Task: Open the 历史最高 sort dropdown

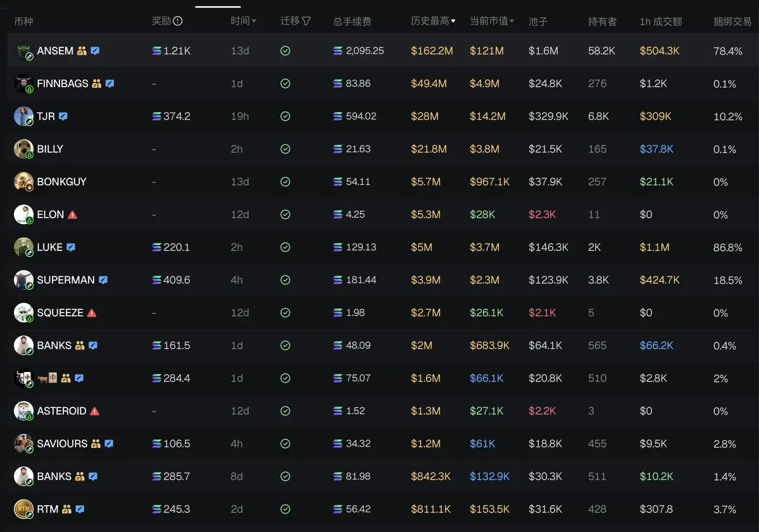Action: point(453,21)
